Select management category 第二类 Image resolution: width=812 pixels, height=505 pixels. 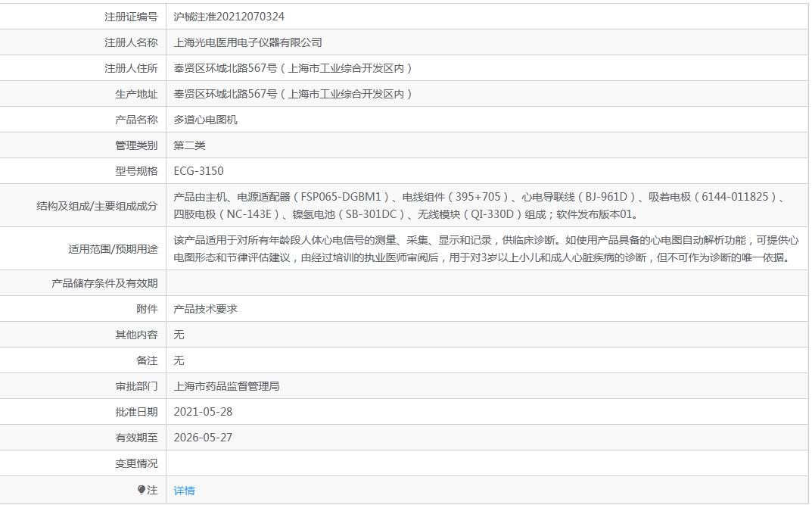pos(189,145)
